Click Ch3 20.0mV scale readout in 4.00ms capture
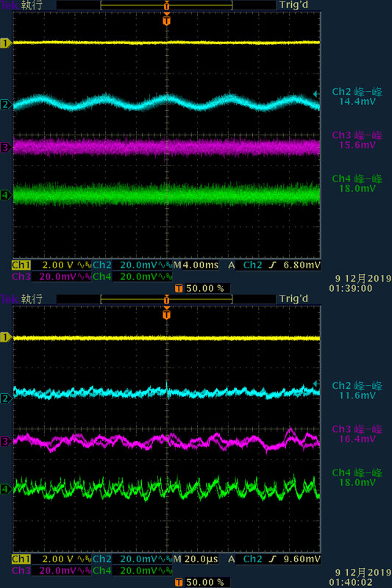The image size is (392, 588). click(51, 277)
